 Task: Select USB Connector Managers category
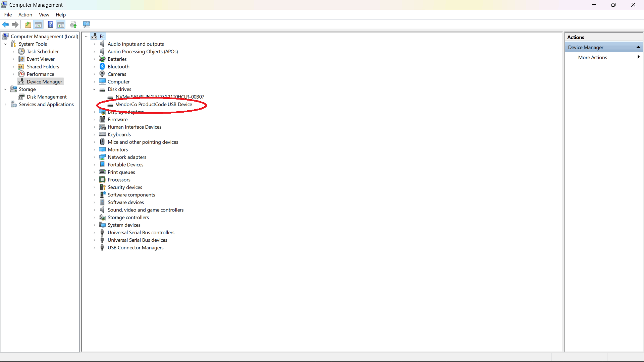click(x=136, y=247)
